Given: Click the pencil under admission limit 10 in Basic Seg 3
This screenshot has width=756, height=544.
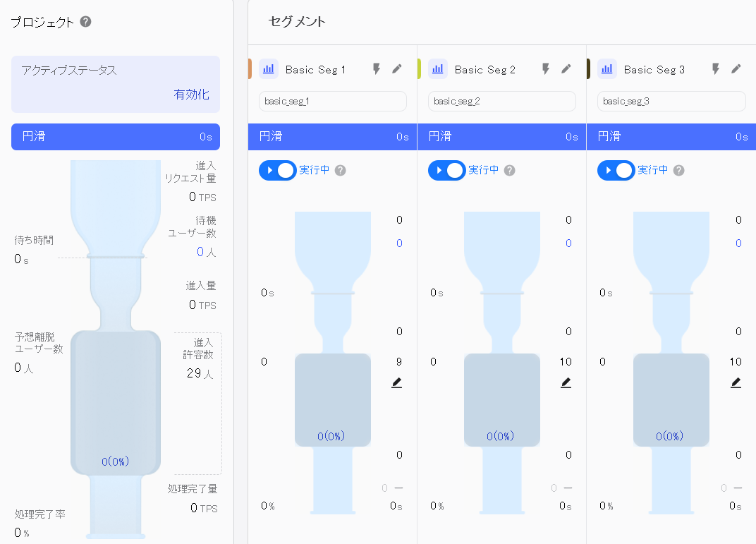Looking at the screenshot, I should (736, 382).
